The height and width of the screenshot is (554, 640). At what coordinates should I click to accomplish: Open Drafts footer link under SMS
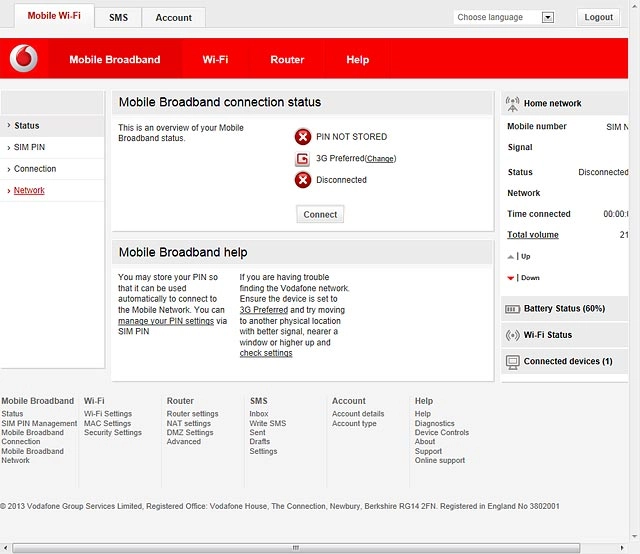pos(260,441)
